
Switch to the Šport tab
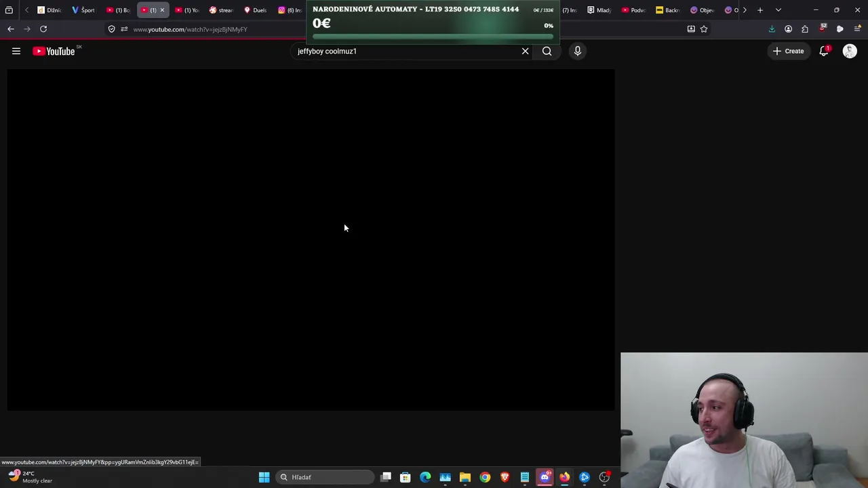84,10
